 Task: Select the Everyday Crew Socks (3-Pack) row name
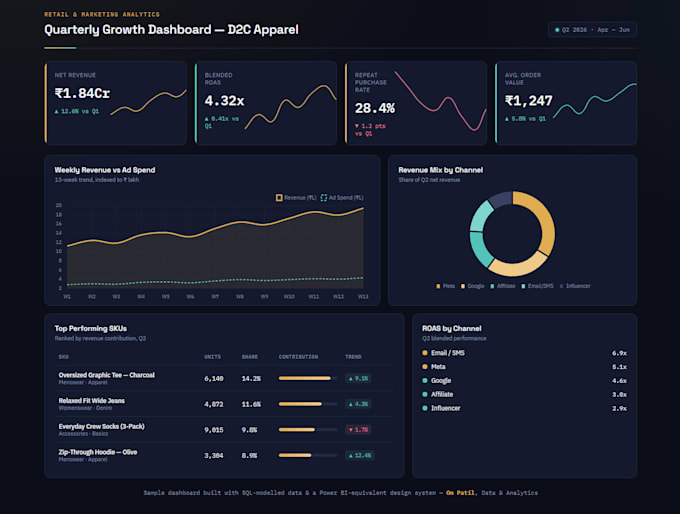tap(101, 426)
